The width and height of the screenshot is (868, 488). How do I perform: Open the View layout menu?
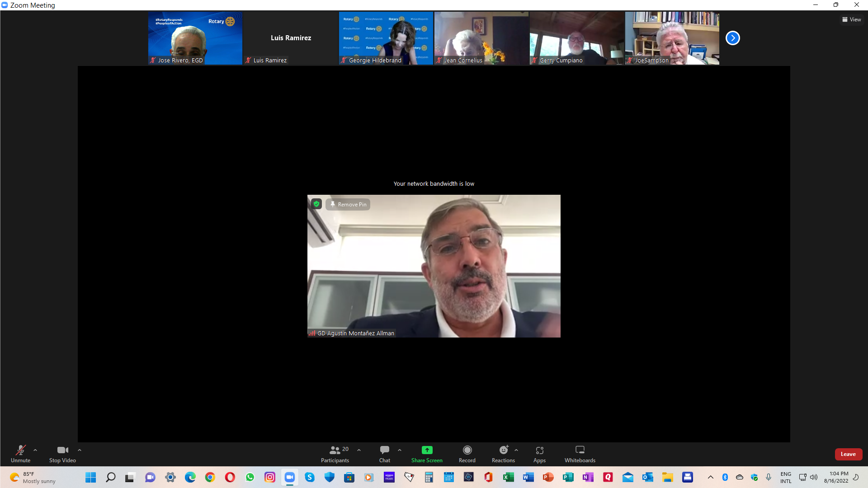[x=851, y=19]
